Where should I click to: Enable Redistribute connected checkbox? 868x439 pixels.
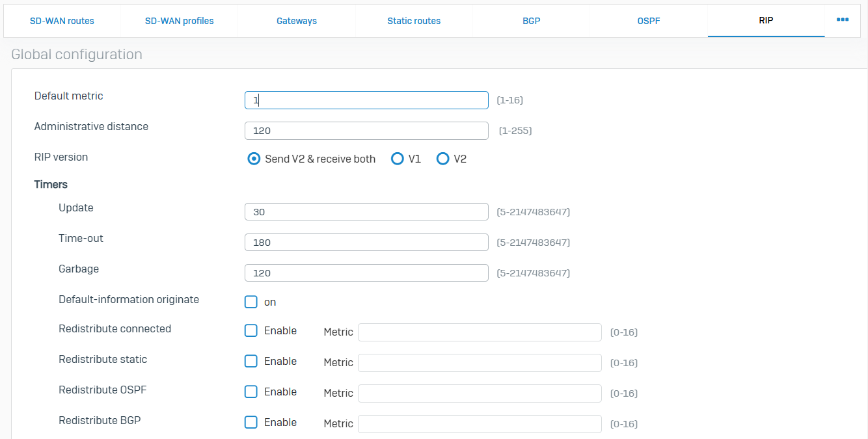[x=251, y=330]
